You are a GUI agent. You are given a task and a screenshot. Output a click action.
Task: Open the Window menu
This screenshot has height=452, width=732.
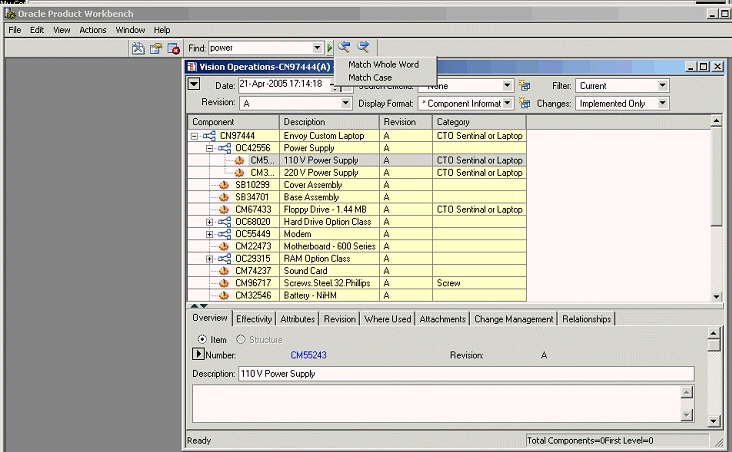pos(130,30)
